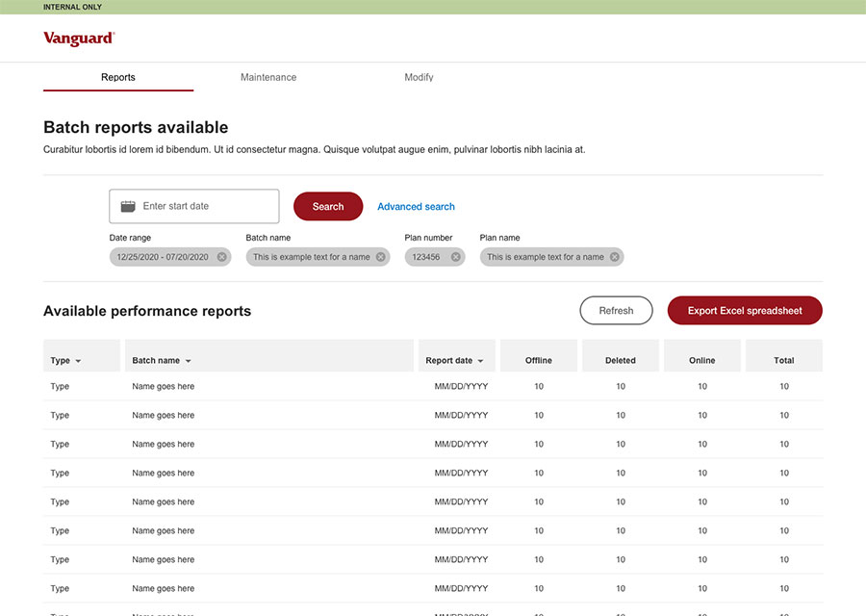Viewport: 866px width, 616px height.
Task: Click the 12/25/2020 - 07/20/2020 date chip
Action: tap(170, 257)
